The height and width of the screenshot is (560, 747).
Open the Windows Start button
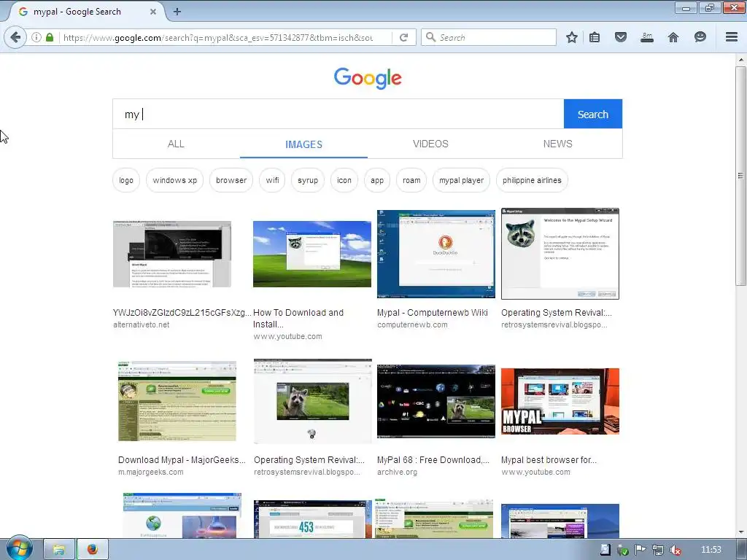pos(18,549)
